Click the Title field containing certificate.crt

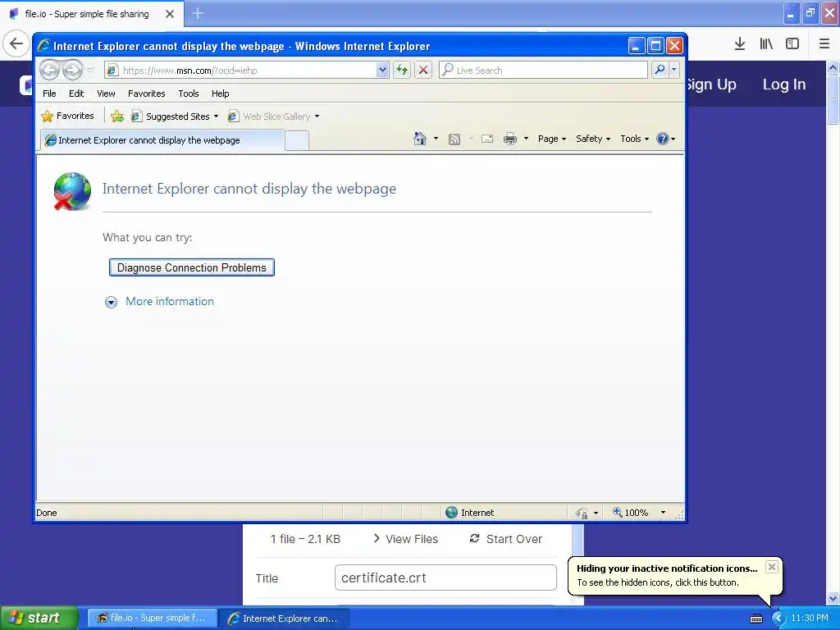[x=445, y=577]
